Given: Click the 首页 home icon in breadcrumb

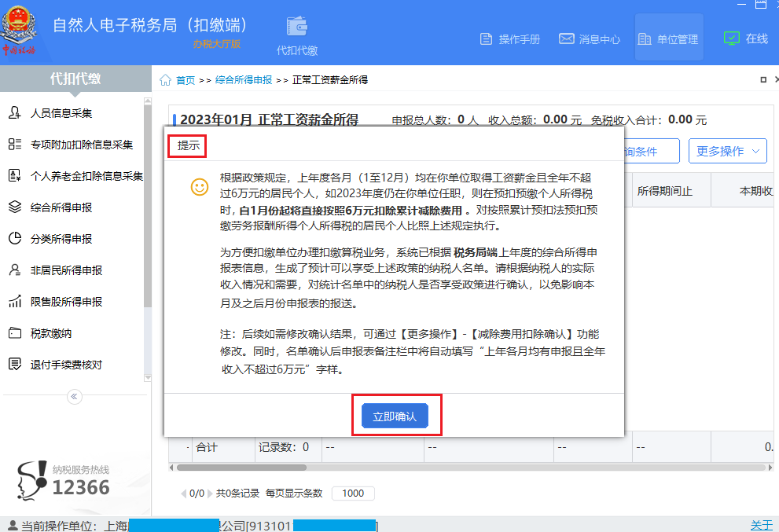Looking at the screenshot, I should coord(166,79).
